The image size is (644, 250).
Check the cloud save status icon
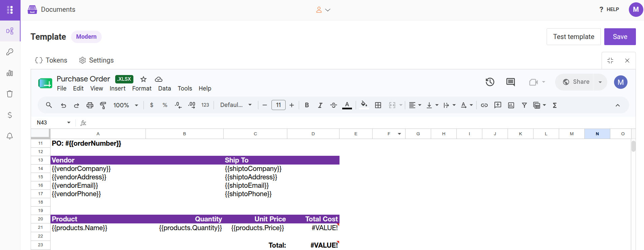[159, 79]
